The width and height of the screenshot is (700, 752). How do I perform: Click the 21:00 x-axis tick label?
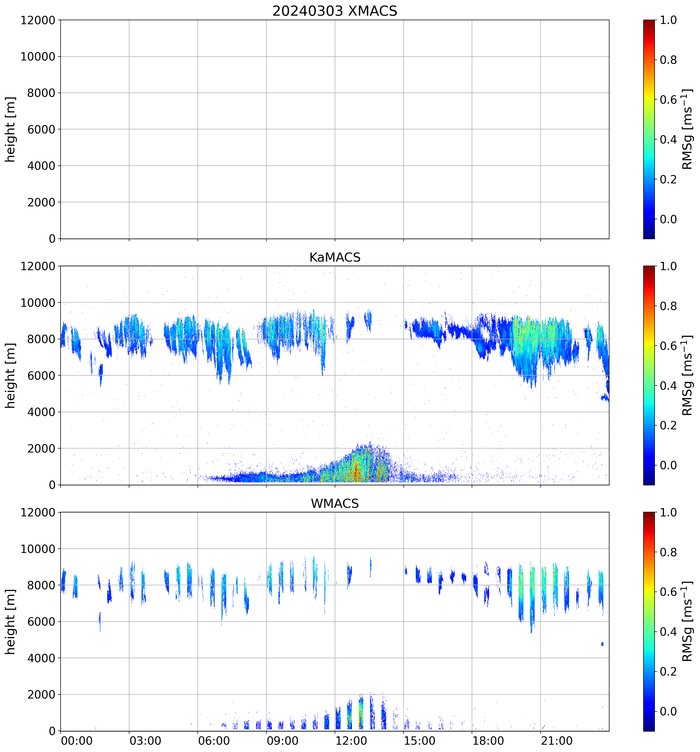557,741
